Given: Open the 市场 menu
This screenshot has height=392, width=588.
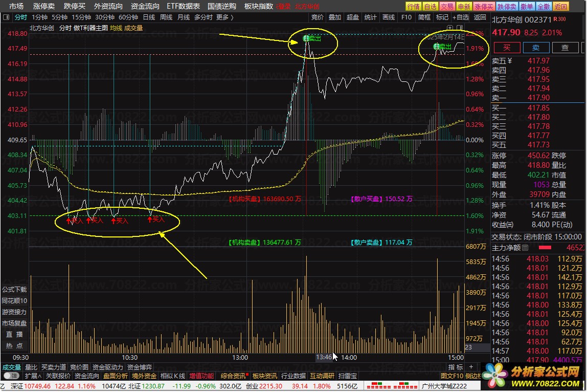Looking at the screenshot, I should pyautogui.click(x=16, y=6).
